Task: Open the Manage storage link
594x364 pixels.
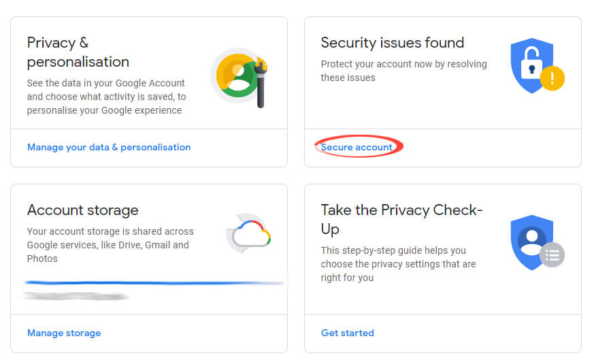Action: [x=64, y=333]
